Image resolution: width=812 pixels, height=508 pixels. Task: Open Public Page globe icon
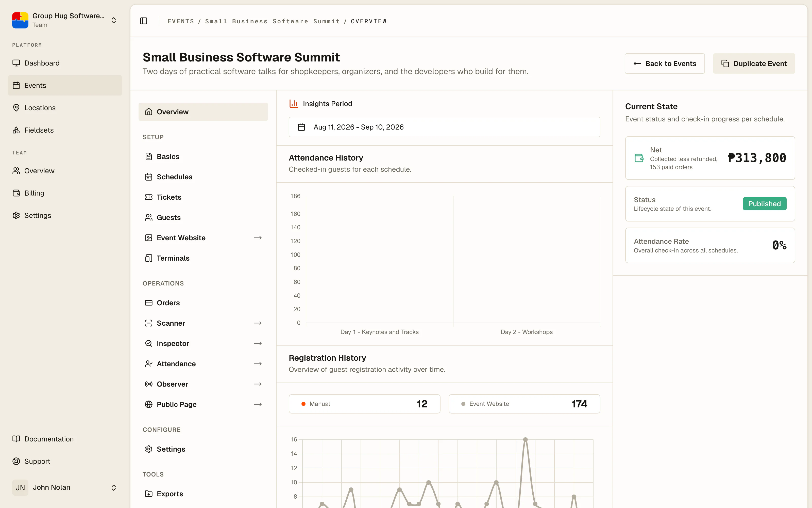[x=149, y=405]
